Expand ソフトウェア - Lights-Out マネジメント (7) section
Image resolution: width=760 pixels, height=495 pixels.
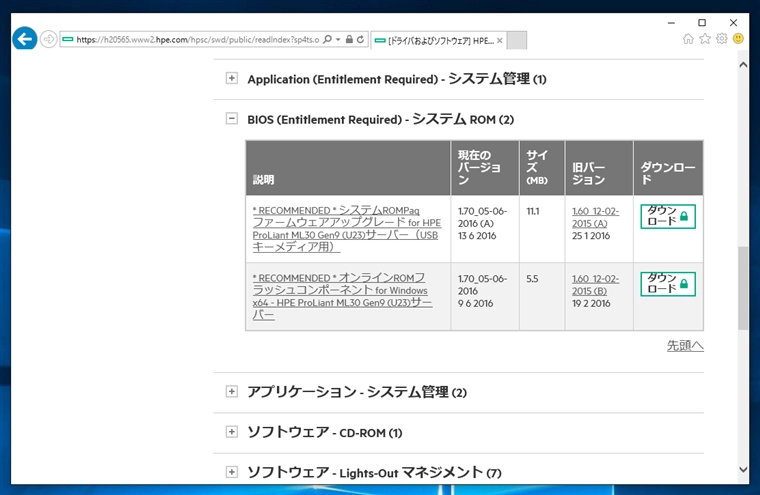point(232,472)
